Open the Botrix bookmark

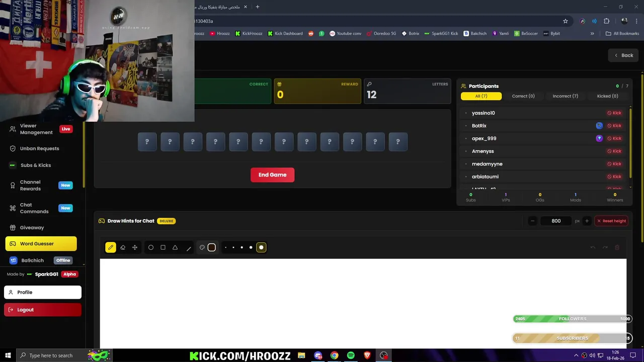pos(410,34)
